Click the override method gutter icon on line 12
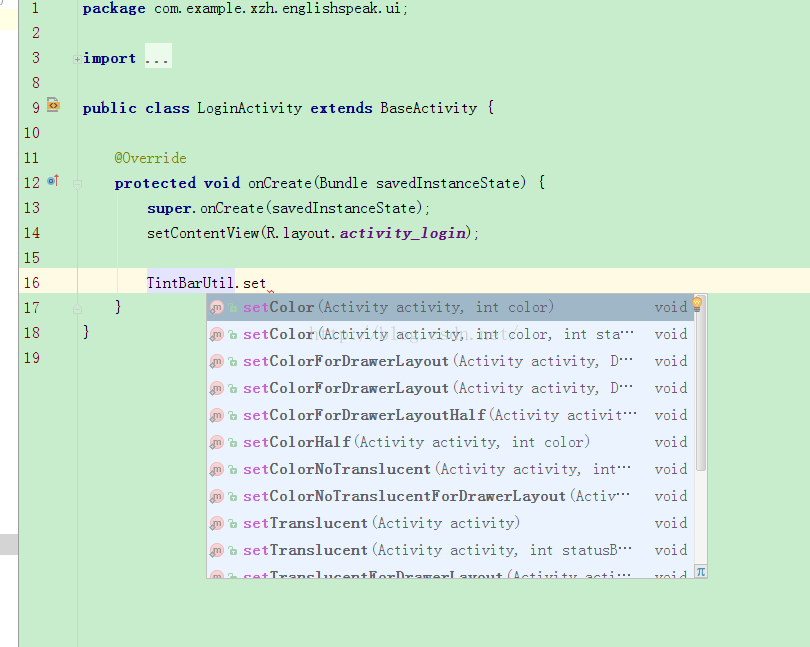Image resolution: width=810 pixels, height=647 pixels. coord(53,180)
